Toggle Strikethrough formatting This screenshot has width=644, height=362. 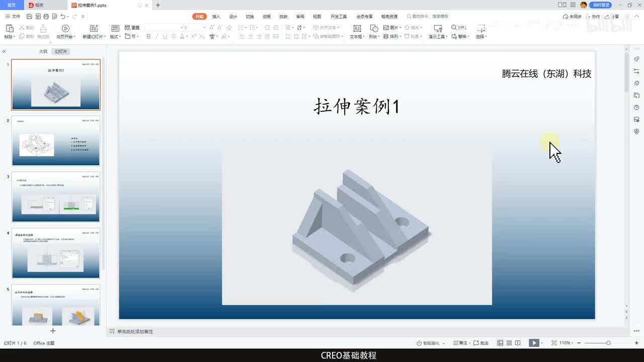click(x=173, y=37)
